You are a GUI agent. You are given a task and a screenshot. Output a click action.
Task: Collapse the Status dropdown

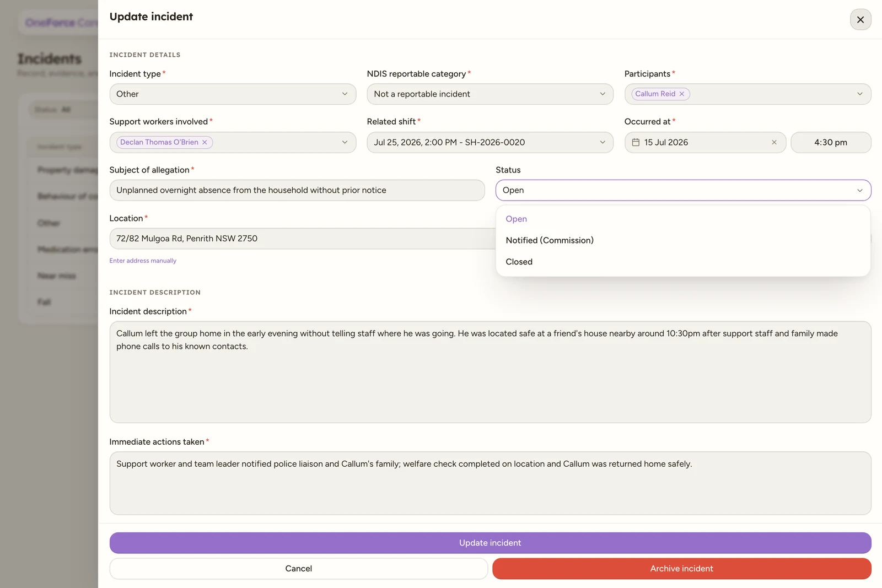683,190
